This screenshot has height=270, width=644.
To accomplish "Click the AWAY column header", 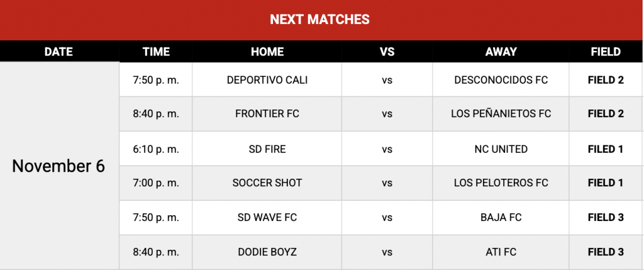I will pos(501,52).
